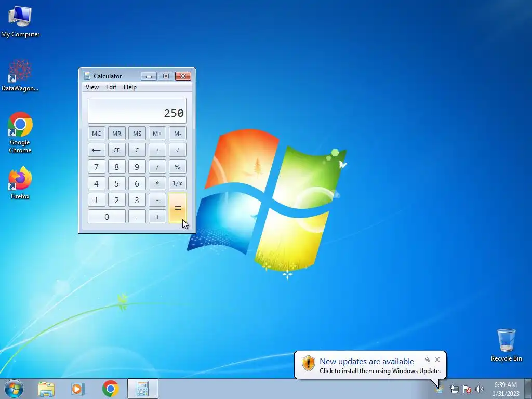Screen dimensions: 532x399
Task: Click the C clear button
Action: (x=137, y=150)
